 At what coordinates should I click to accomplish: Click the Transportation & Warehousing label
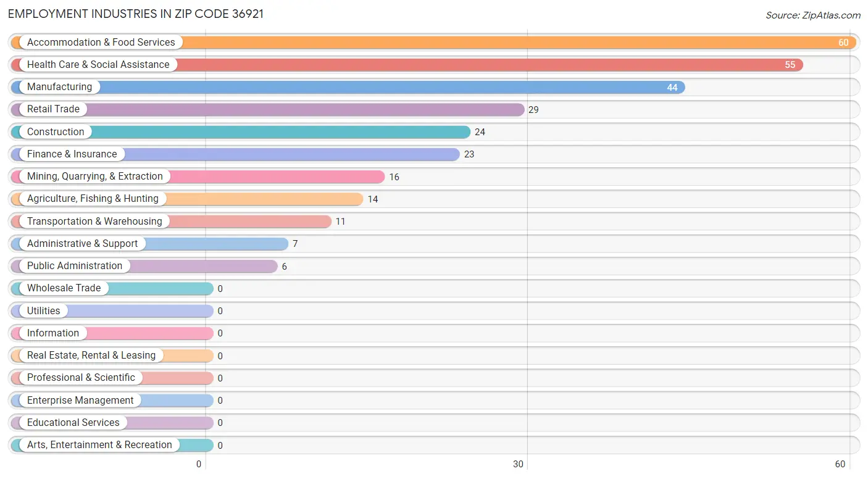(94, 221)
